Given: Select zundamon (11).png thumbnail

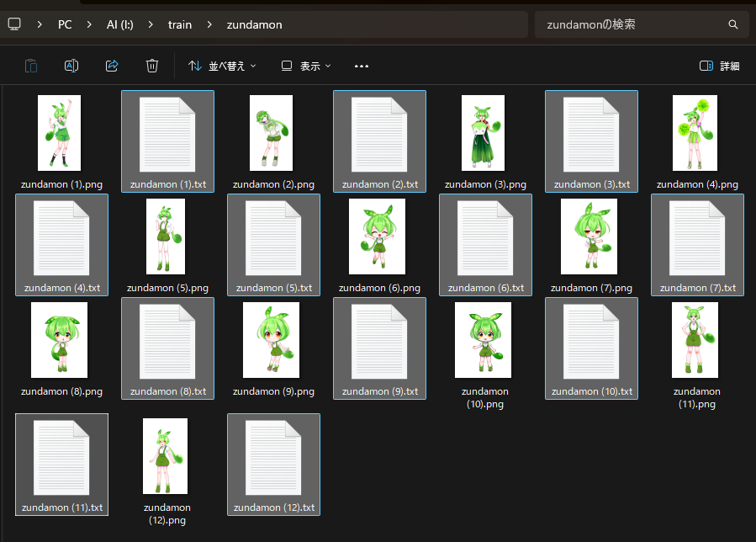Looking at the screenshot, I should coord(695,340).
